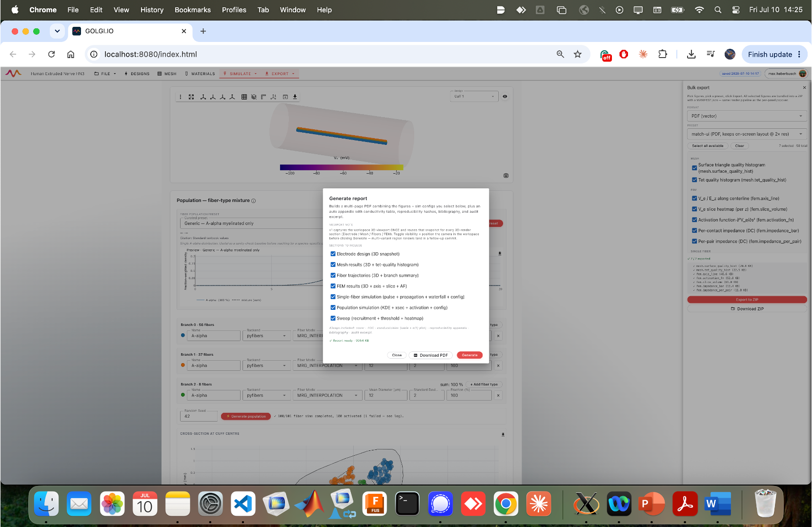
Task: Open the Chrome extensions puzzle icon
Action: (663, 54)
